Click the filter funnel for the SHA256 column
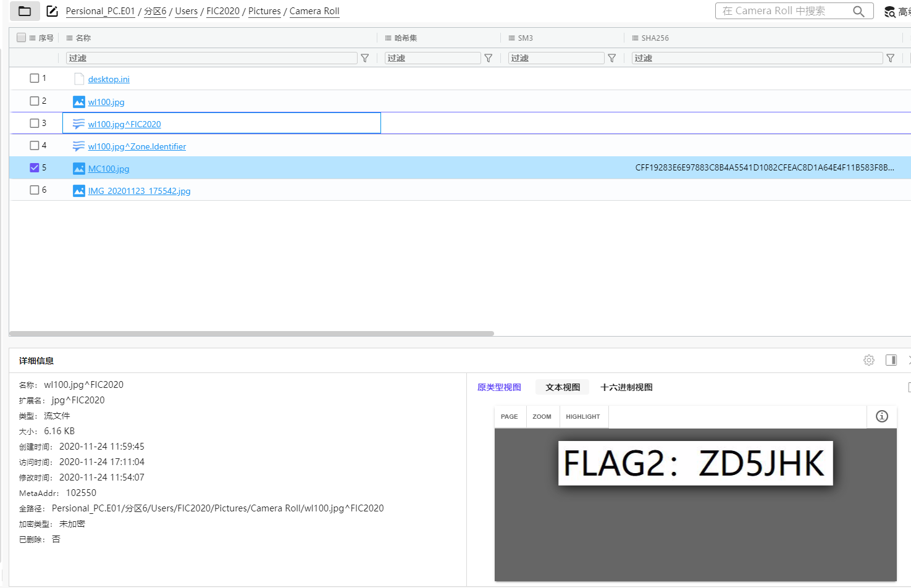This screenshot has width=911, height=588. [x=891, y=58]
